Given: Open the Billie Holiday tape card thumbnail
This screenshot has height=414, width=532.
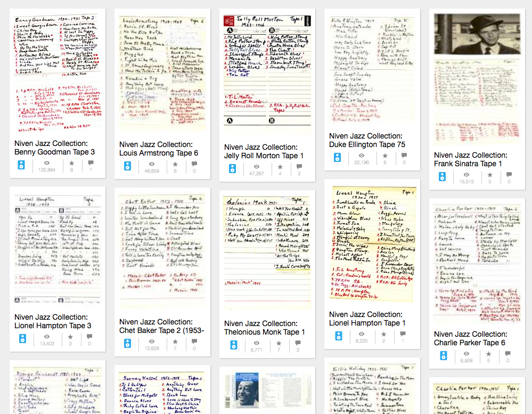Looking at the screenshot, I should point(372,389).
